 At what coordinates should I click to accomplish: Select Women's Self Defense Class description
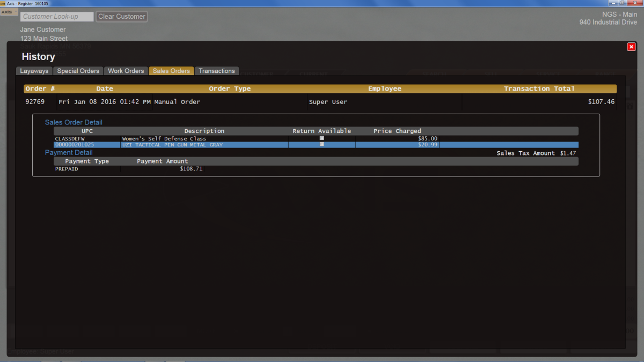click(x=164, y=139)
